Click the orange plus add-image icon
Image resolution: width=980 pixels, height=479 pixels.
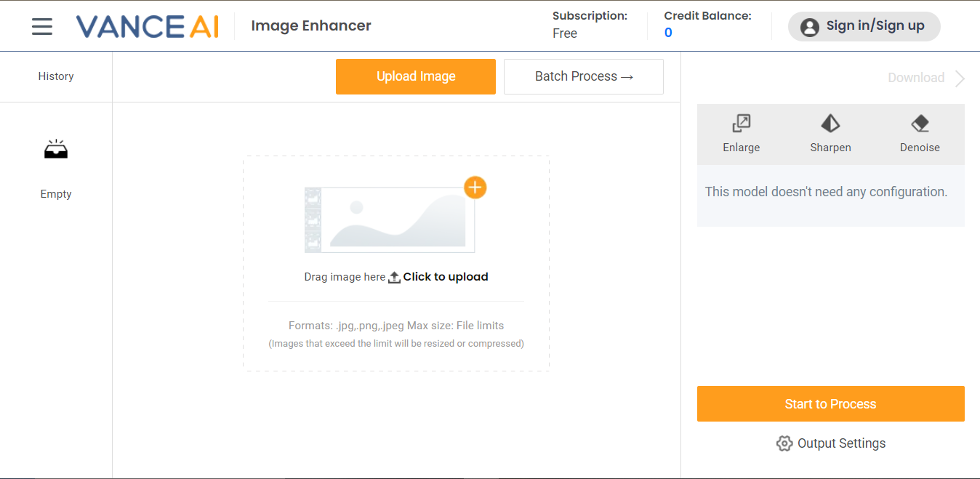coord(475,188)
